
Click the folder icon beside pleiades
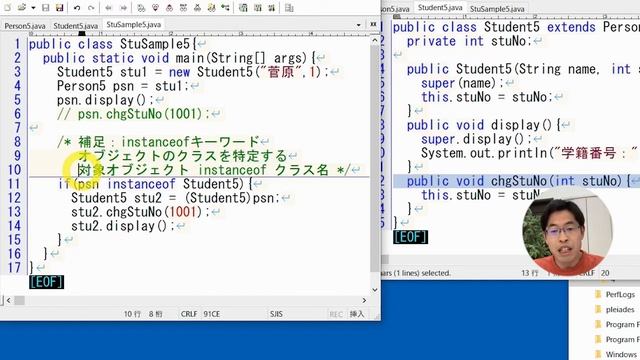point(599,310)
